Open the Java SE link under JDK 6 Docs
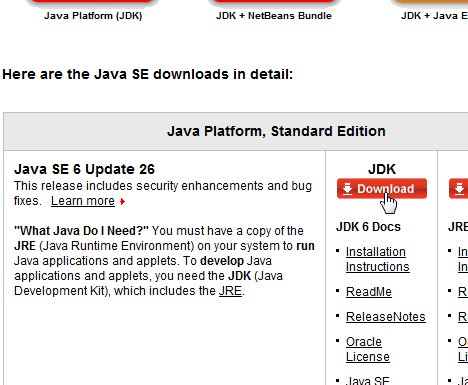 coord(367,380)
